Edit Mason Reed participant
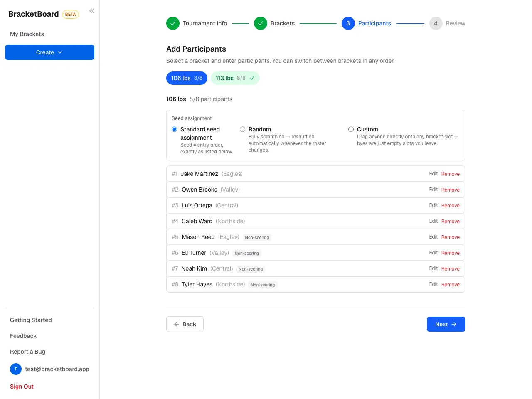532x399 pixels. point(433,237)
